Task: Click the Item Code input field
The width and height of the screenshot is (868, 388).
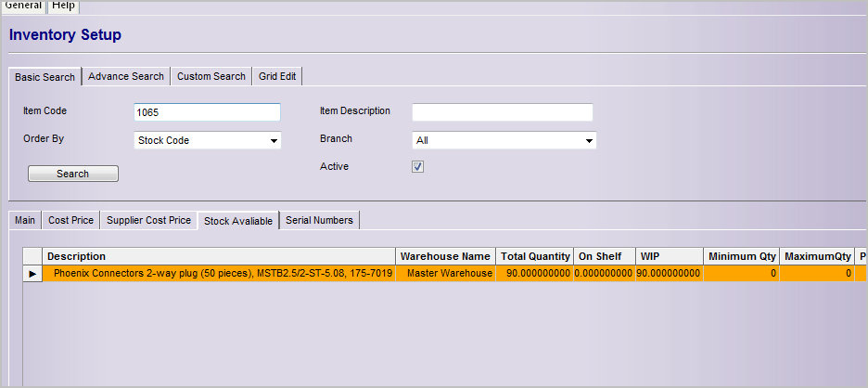Action: click(207, 112)
